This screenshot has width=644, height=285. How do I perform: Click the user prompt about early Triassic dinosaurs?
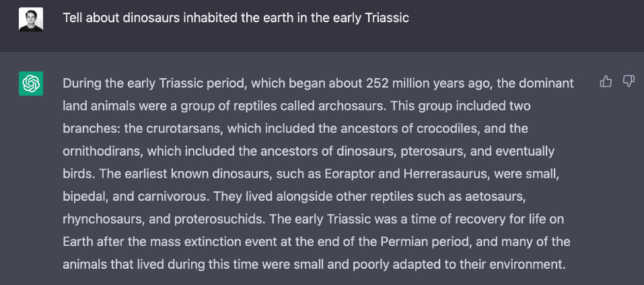(236, 18)
